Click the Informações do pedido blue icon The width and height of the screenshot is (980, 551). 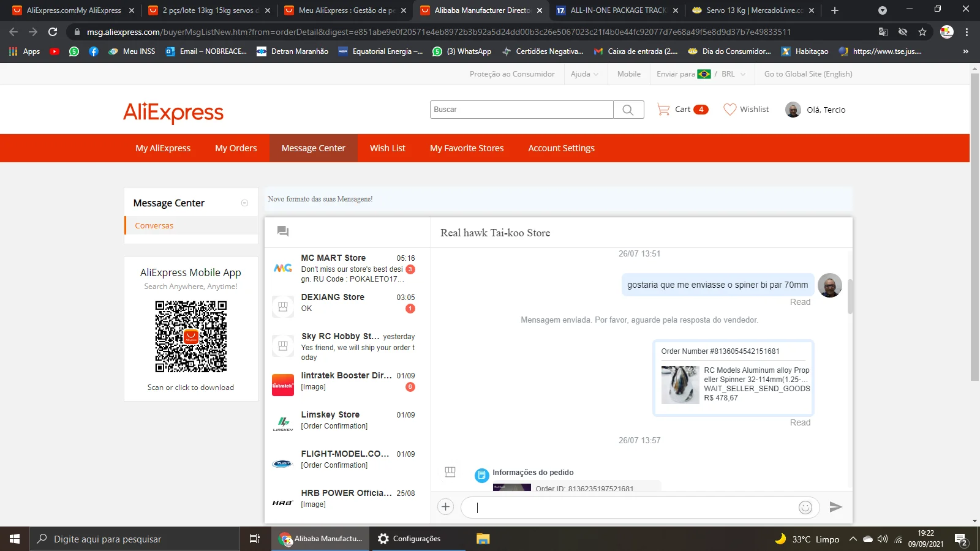[482, 474]
